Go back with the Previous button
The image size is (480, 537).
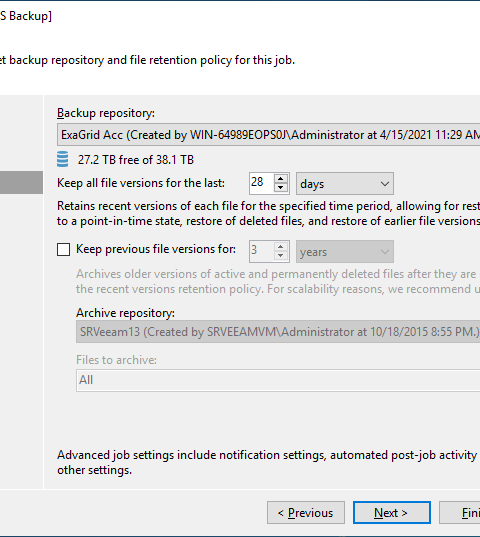(306, 513)
